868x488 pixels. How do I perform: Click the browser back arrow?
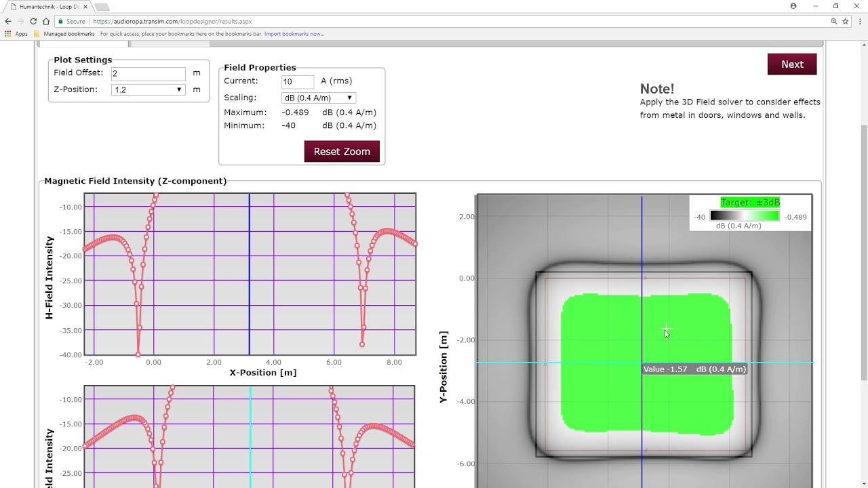[x=8, y=21]
